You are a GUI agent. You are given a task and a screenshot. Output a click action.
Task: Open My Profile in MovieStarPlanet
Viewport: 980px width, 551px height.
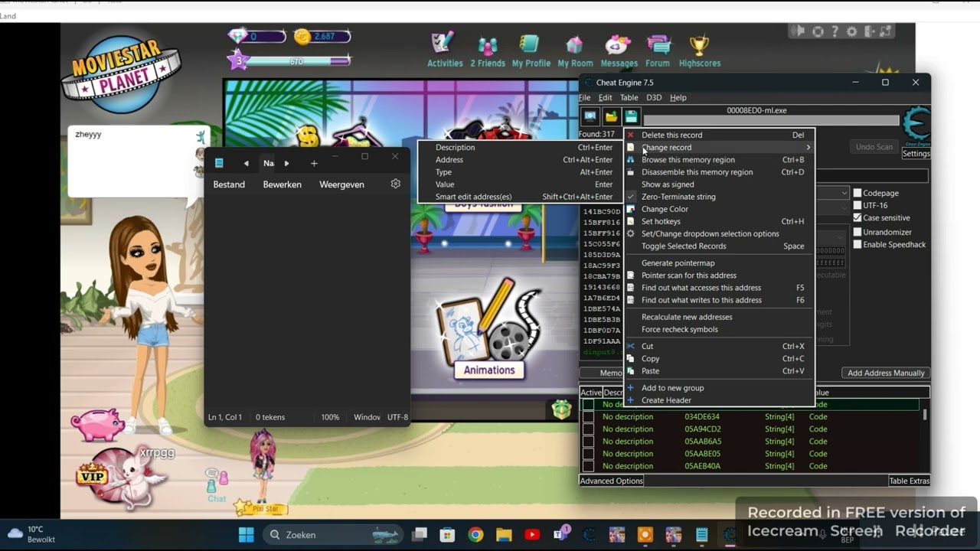point(531,51)
